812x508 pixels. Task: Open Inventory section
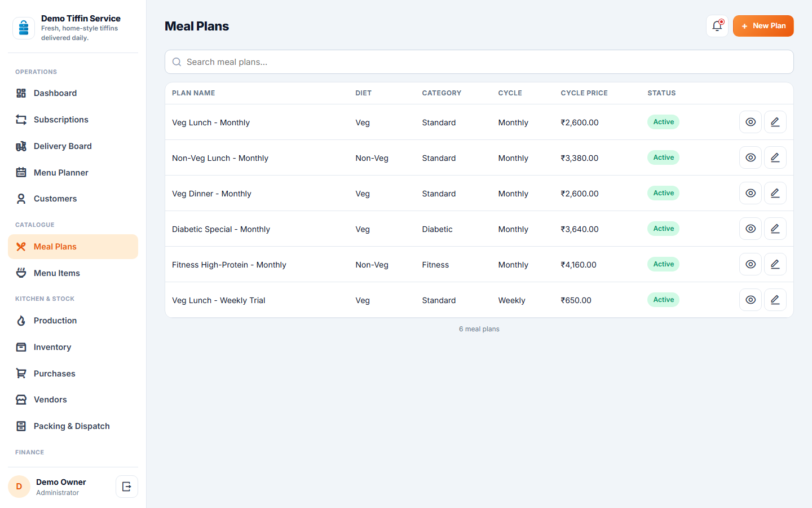coord(73,347)
